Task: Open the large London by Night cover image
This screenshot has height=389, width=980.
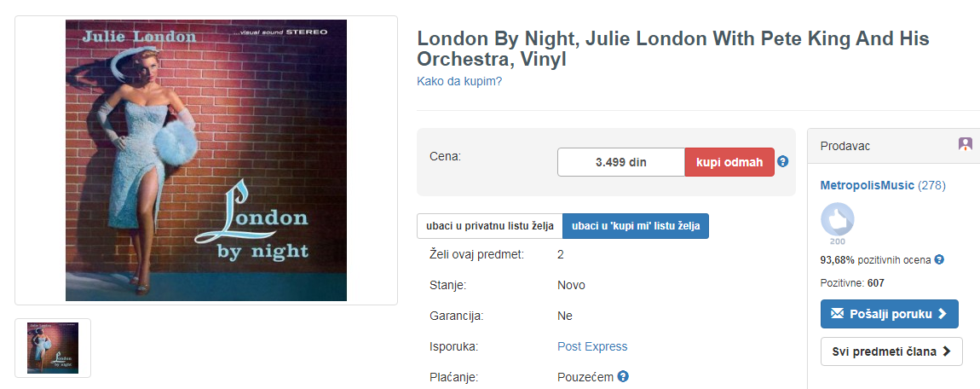Action: click(x=206, y=160)
